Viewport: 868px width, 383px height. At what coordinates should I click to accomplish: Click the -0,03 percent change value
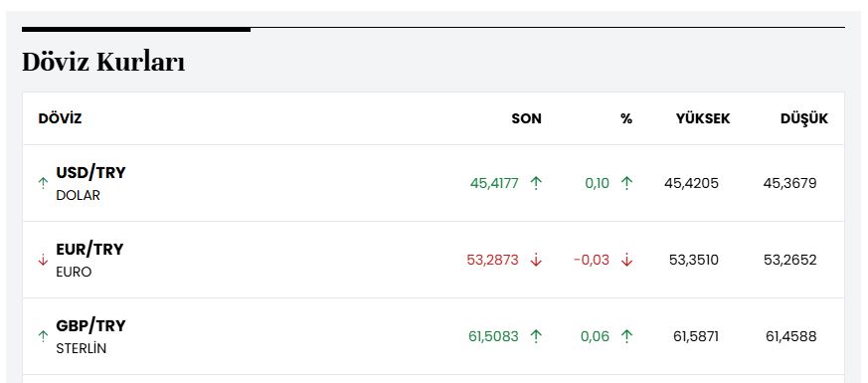pos(592,260)
